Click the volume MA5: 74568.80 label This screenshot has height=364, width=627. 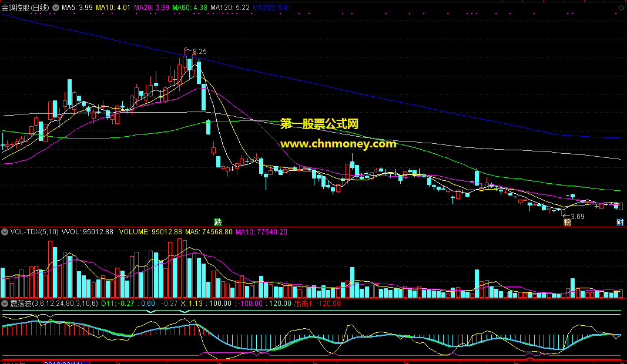[209, 232]
